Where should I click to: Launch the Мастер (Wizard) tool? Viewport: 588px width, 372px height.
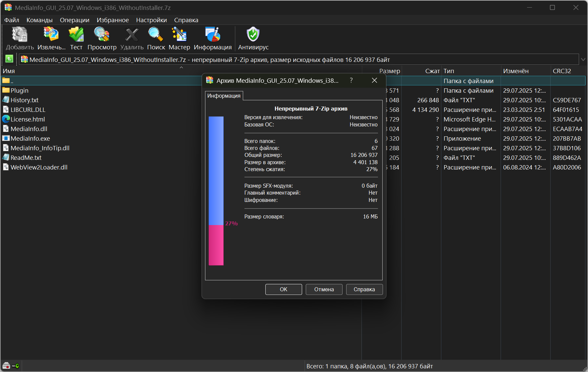point(179,34)
